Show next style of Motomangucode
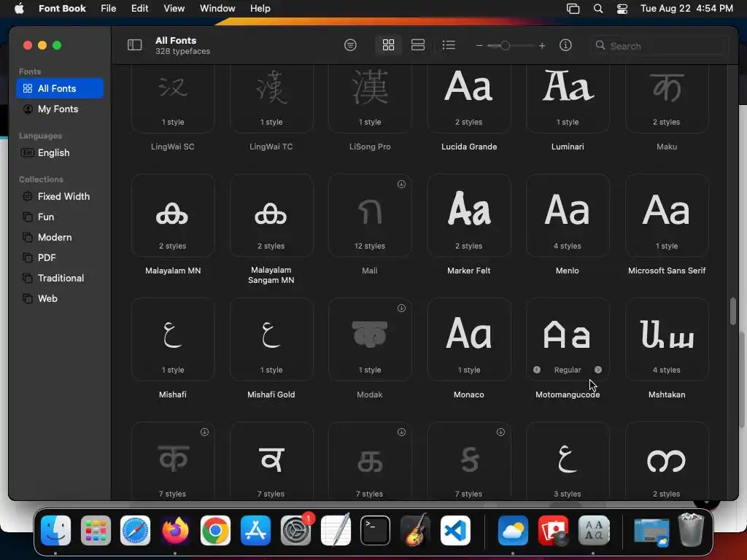 pyautogui.click(x=598, y=370)
